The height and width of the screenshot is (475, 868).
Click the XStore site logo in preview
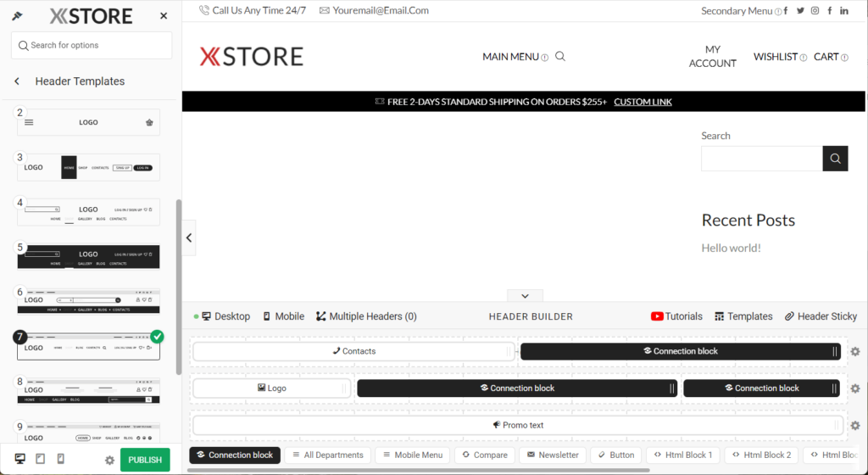coord(251,57)
